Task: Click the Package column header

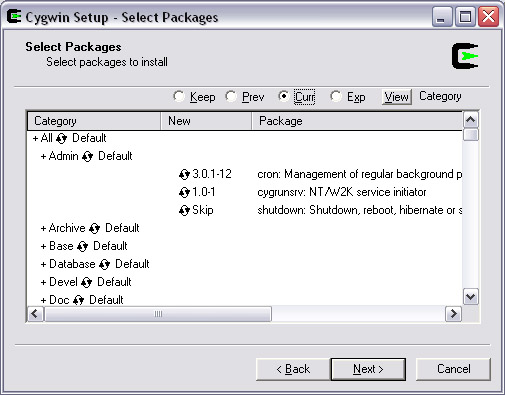Action: point(357,121)
